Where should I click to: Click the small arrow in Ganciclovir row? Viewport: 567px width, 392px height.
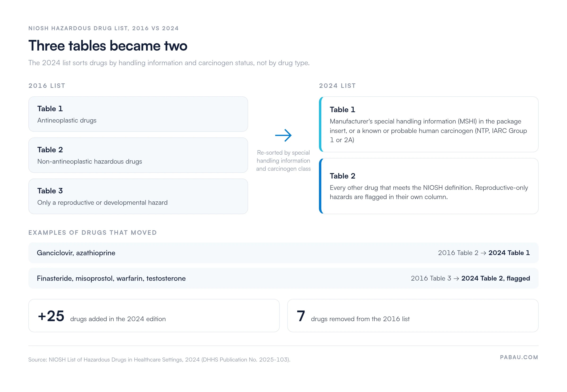click(x=483, y=253)
